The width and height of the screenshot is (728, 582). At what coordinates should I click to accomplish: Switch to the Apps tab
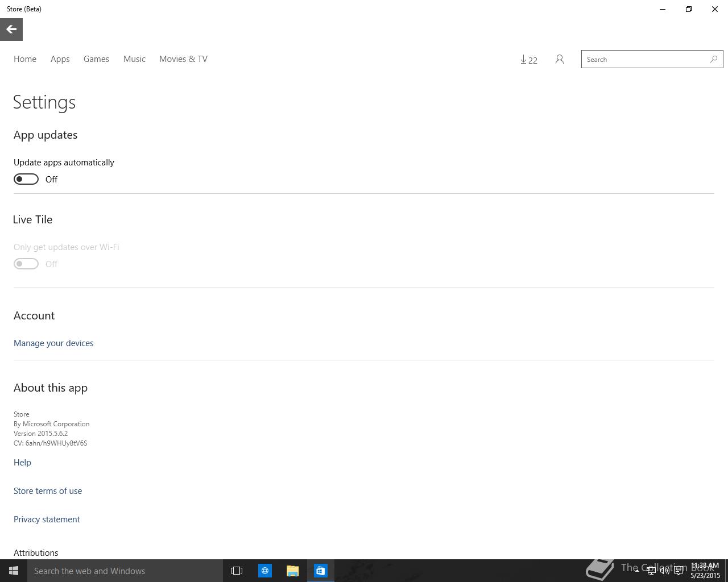click(x=60, y=59)
